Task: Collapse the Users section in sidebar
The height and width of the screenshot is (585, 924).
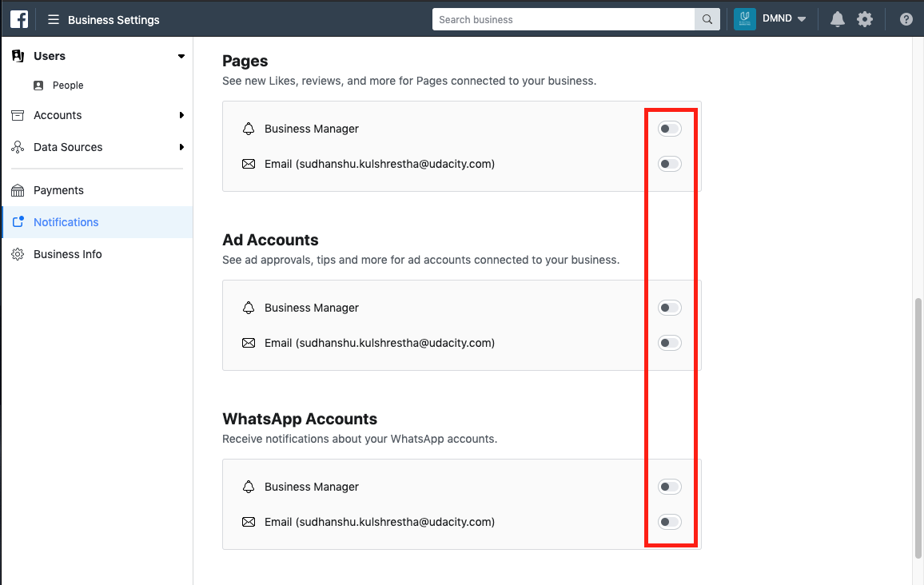Action: (x=181, y=56)
